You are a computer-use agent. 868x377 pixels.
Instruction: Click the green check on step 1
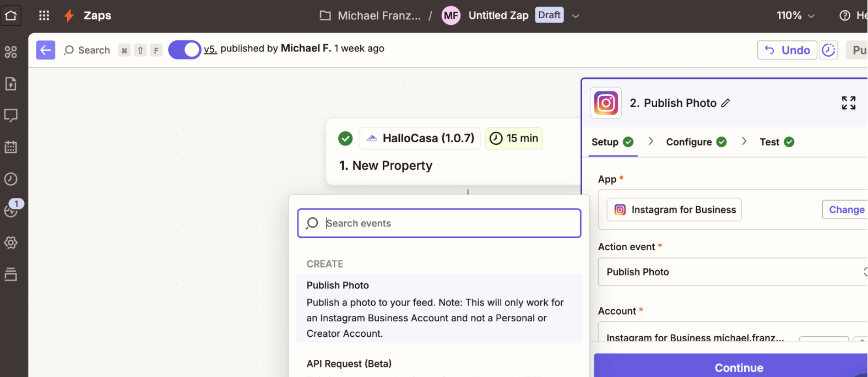click(x=345, y=138)
